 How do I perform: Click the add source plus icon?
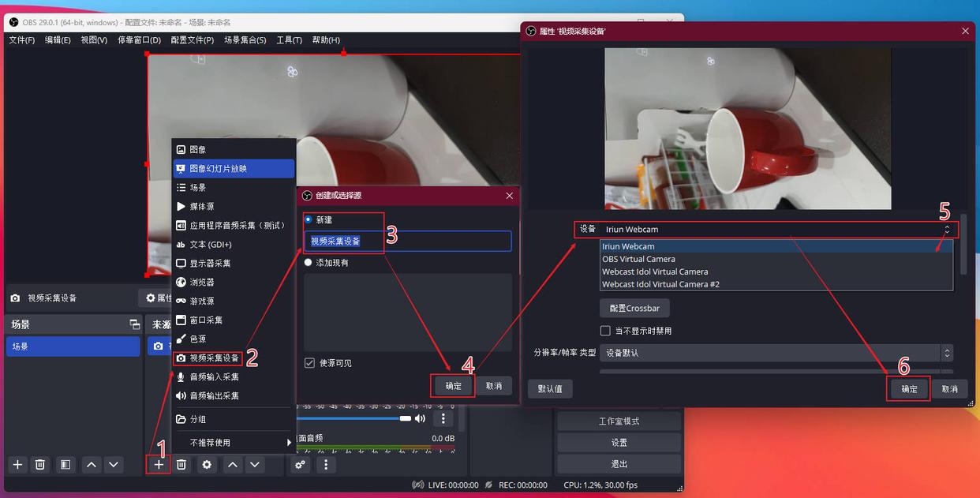[158, 465]
